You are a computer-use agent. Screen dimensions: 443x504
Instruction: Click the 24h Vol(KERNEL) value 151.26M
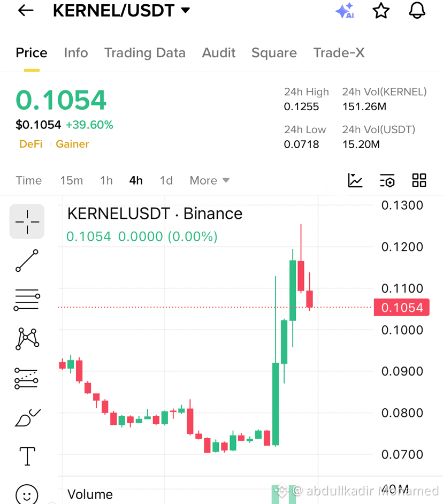point(364,106)
